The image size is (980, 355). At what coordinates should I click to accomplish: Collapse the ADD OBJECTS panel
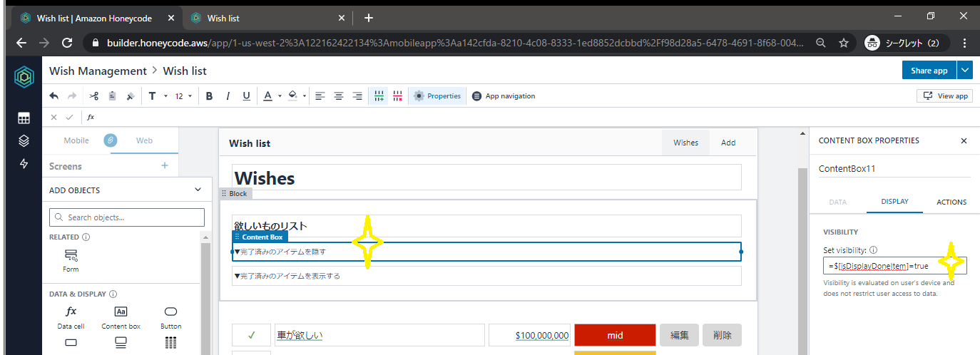(198, 190)
